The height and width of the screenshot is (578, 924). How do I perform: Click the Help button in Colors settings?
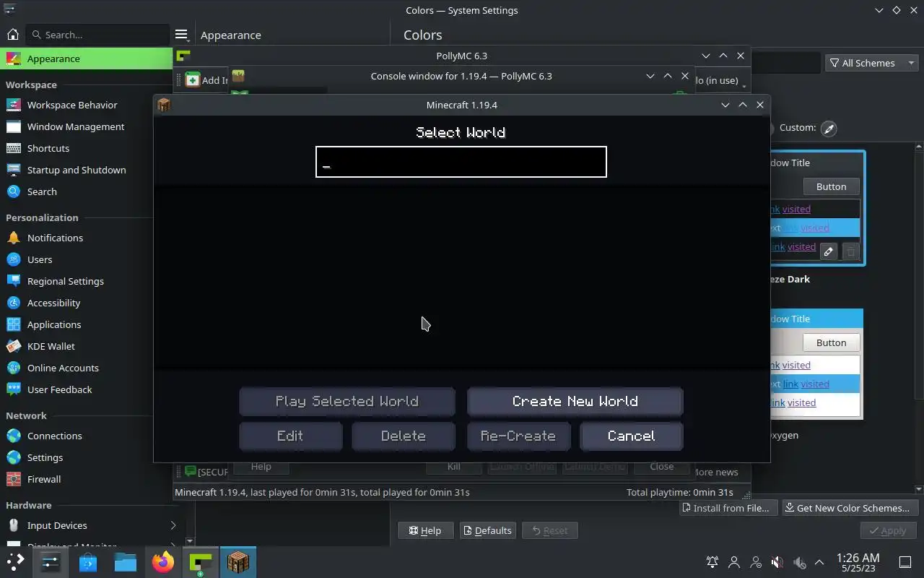[425, 530]
